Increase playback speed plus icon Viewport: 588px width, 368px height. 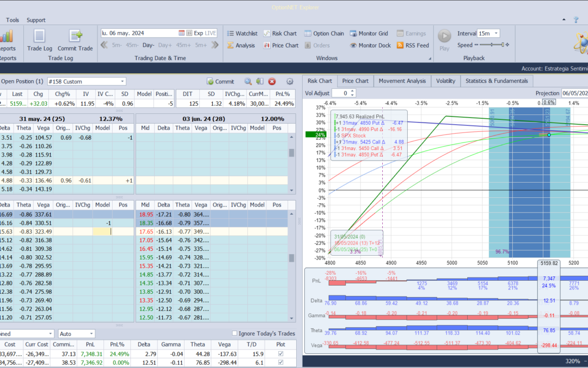(507, 45)
